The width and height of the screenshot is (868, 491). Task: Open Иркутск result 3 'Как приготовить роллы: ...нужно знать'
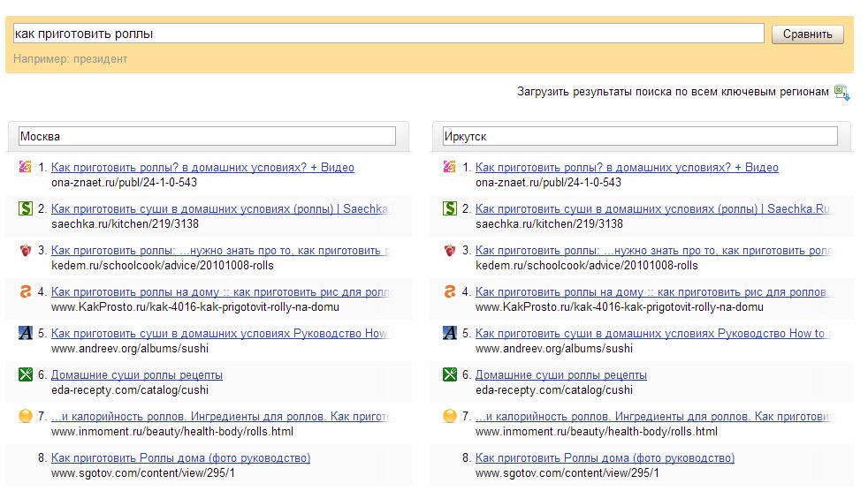pos(653,251)
